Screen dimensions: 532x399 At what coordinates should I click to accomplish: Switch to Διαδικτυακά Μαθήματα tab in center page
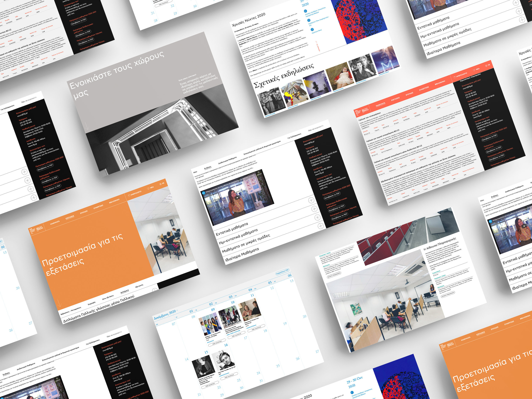[x=228, y=160]
